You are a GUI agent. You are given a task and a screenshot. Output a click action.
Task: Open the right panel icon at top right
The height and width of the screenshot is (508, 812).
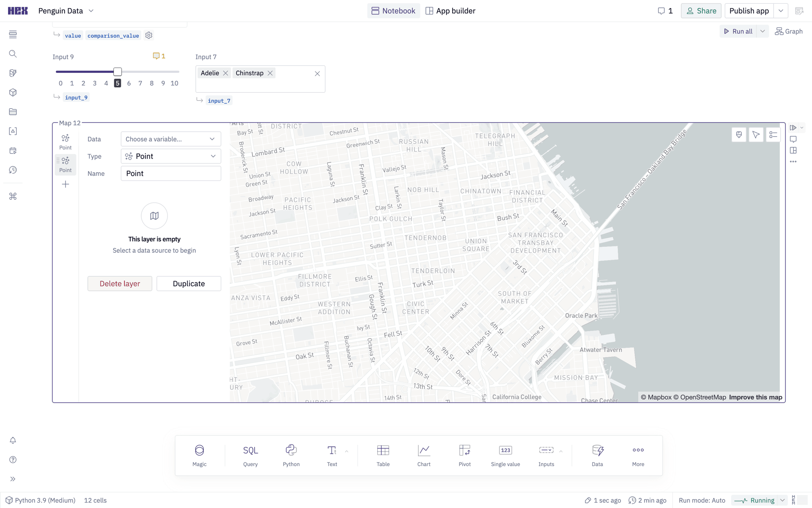tap(799, 11)
